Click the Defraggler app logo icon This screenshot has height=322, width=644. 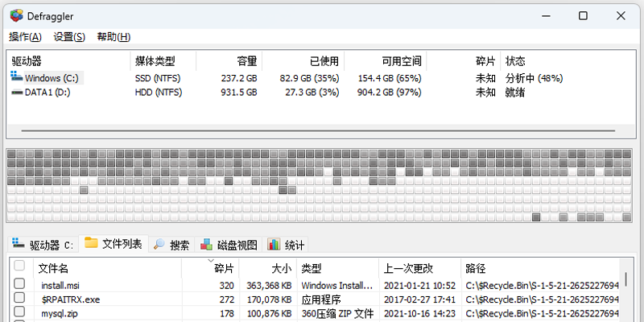pos(17,16)
